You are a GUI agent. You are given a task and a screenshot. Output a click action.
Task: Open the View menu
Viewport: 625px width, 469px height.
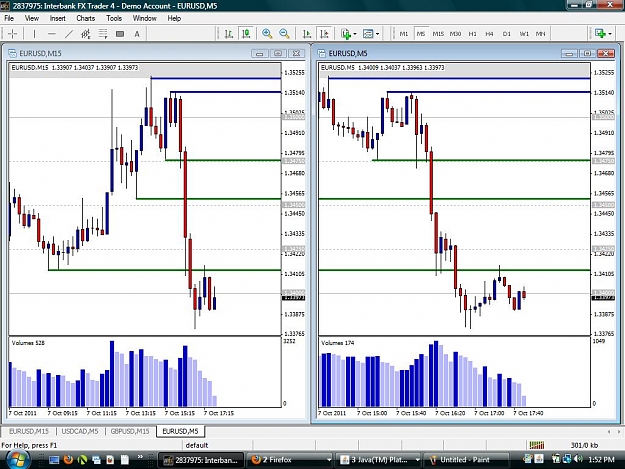click(x=32, y=18)
